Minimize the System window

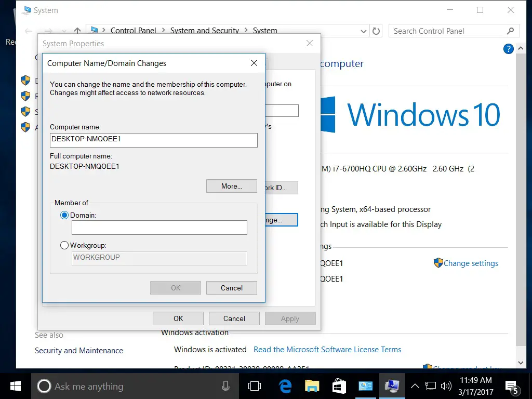pyautogui.click(x=450, y=10)
